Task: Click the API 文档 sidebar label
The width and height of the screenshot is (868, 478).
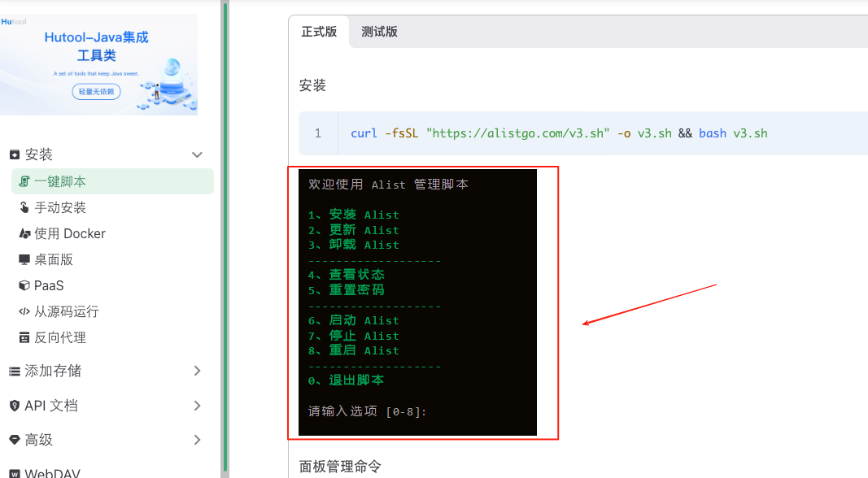Action: 51,406
